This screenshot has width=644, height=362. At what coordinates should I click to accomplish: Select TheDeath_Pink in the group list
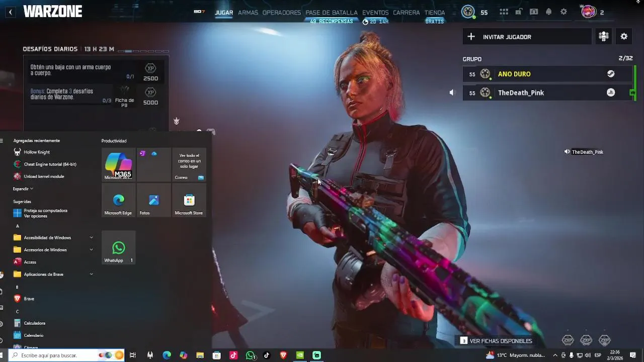point(547,93)
